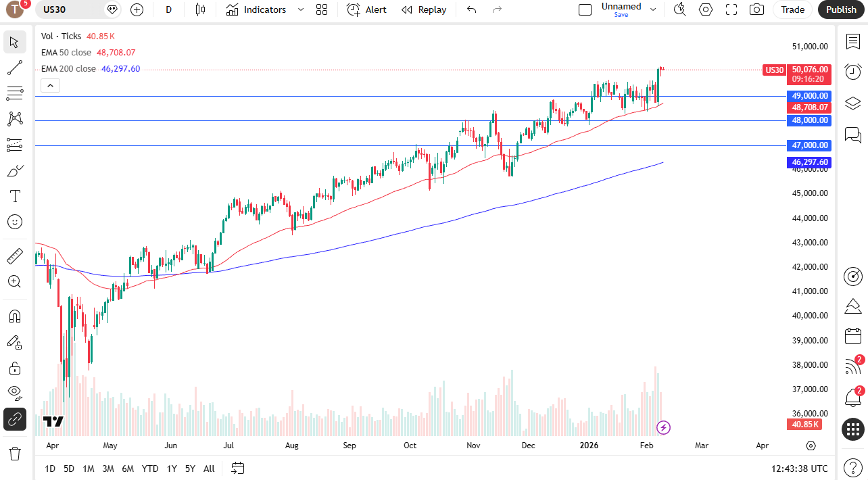Open the Trade panel
868x480 pixels.
point(793,9)
